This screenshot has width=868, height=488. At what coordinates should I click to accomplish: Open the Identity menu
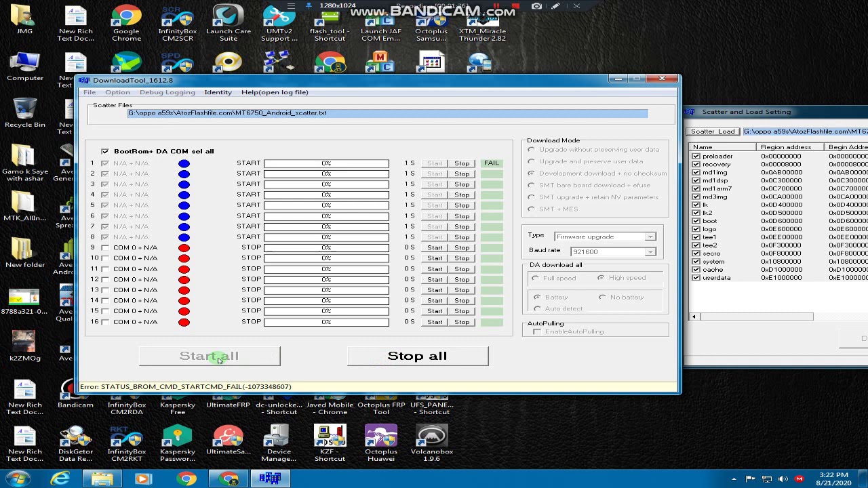[x=218, y=92]
